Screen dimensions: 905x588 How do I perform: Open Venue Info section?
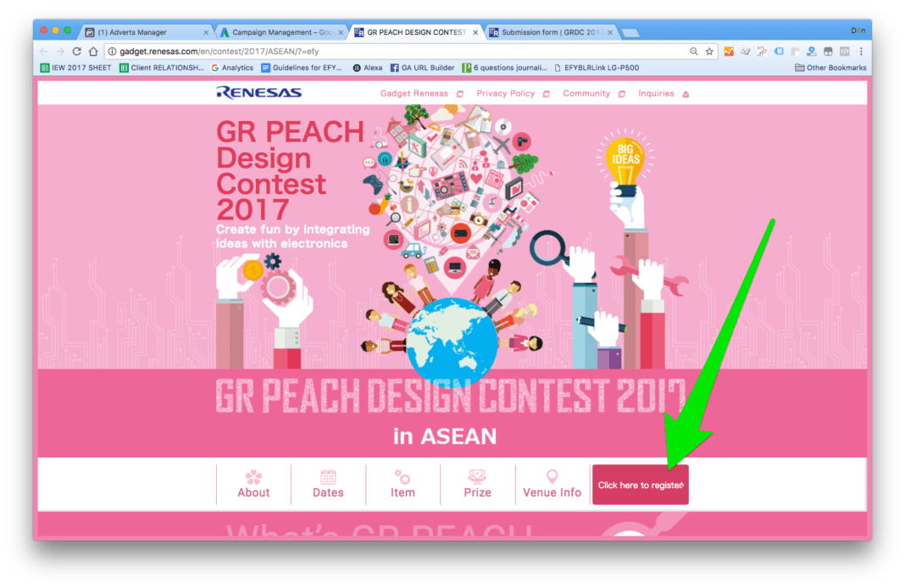[552, 484]
